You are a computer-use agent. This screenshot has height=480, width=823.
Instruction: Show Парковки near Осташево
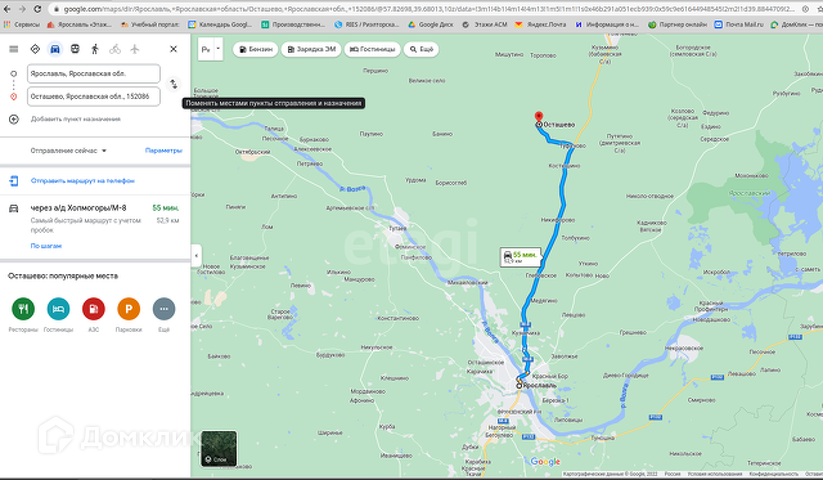click(x=129, y=309)
